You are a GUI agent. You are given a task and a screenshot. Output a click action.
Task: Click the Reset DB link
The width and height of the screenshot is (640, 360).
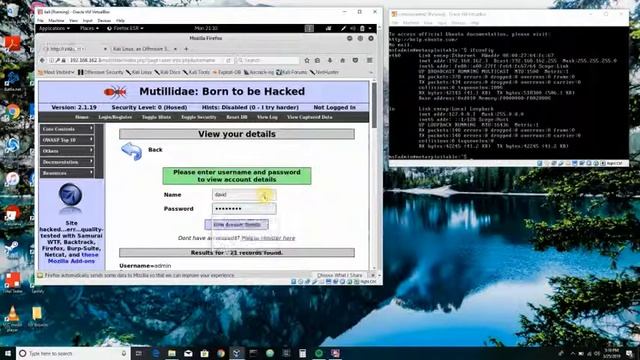tap(237, 117)
